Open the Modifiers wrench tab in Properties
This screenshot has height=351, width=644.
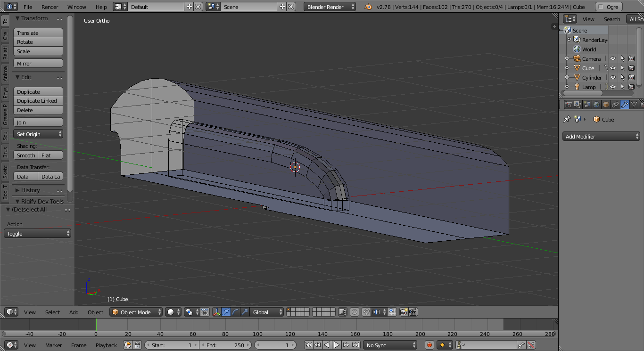click(x=625, y=105)
